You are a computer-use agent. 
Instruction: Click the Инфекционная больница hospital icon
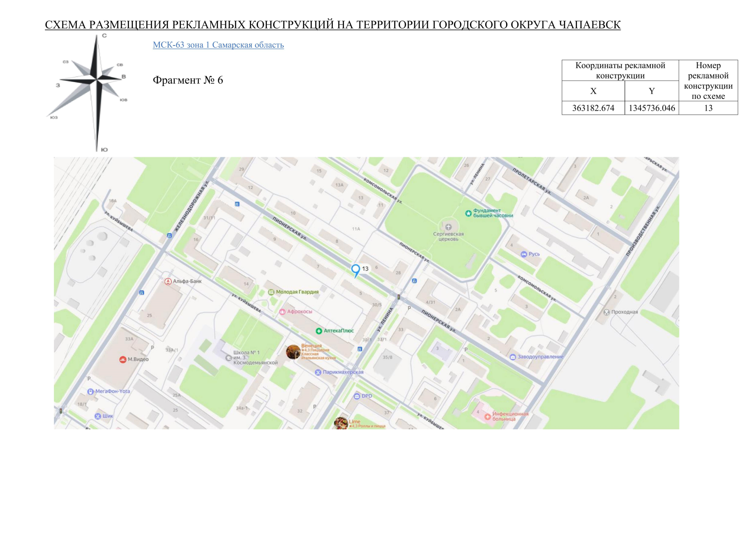487,416
